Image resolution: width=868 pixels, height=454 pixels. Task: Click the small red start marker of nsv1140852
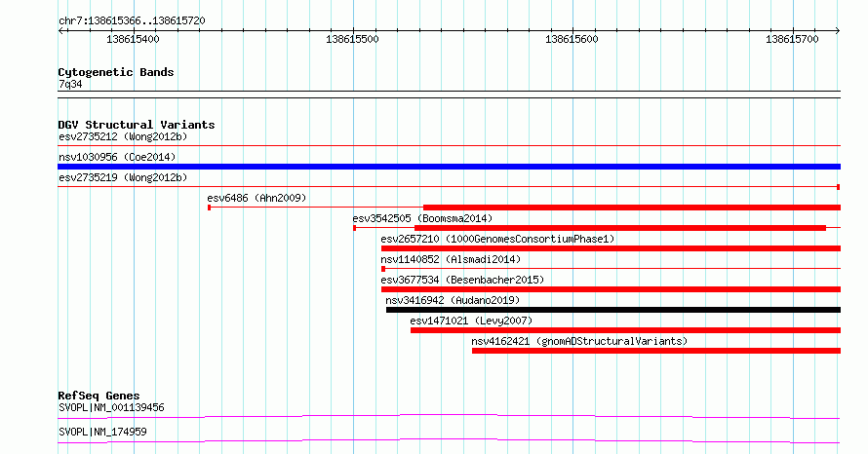pyautogui.click(x=383, y=269)
